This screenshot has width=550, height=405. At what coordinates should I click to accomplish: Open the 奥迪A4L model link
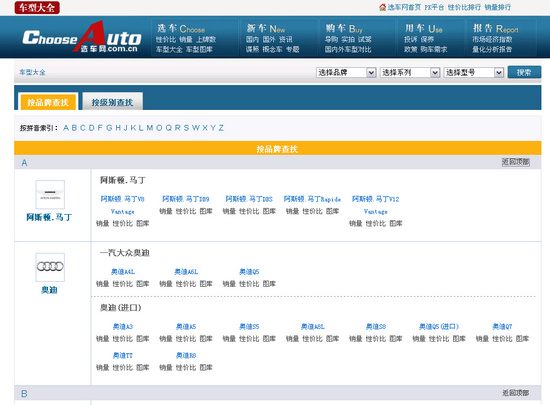point(123,272)
